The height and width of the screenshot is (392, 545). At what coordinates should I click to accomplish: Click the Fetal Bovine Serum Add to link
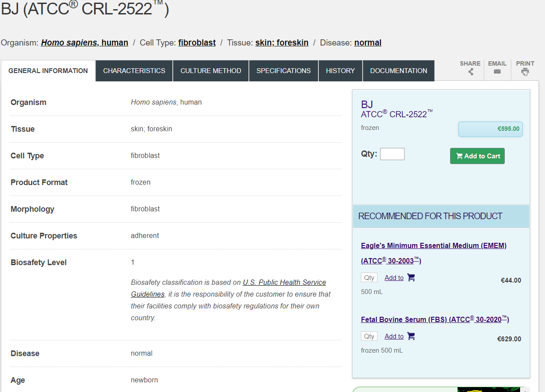click(394, 336)
